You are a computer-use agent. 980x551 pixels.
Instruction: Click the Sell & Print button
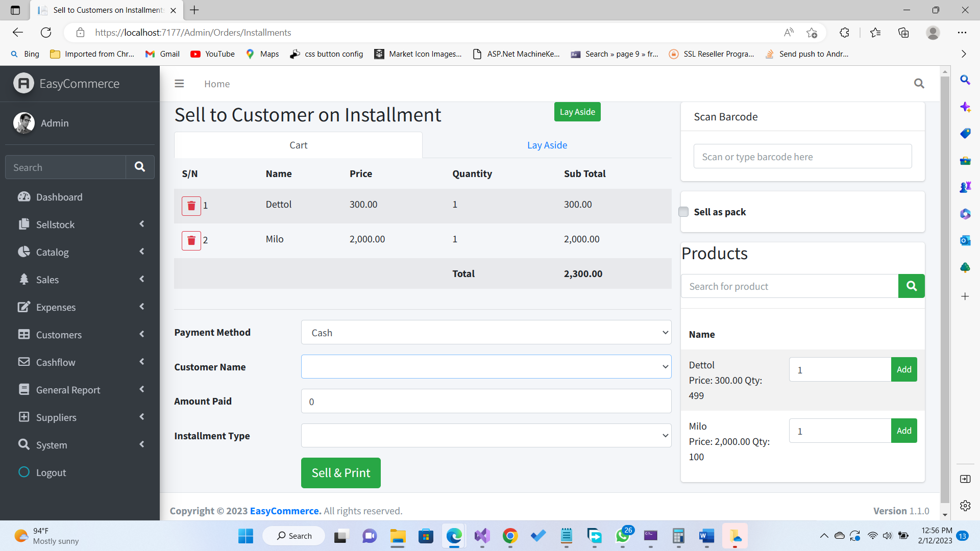tap(340, 473)
